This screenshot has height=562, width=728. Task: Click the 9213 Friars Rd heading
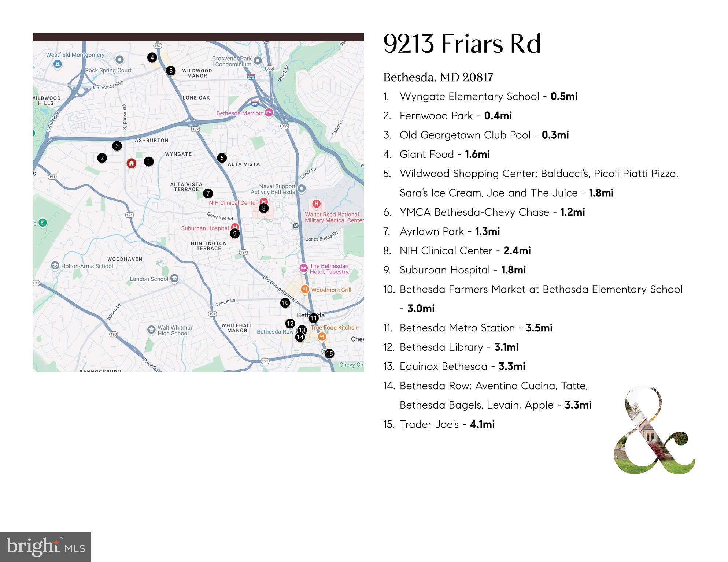[x=462, y=44]
